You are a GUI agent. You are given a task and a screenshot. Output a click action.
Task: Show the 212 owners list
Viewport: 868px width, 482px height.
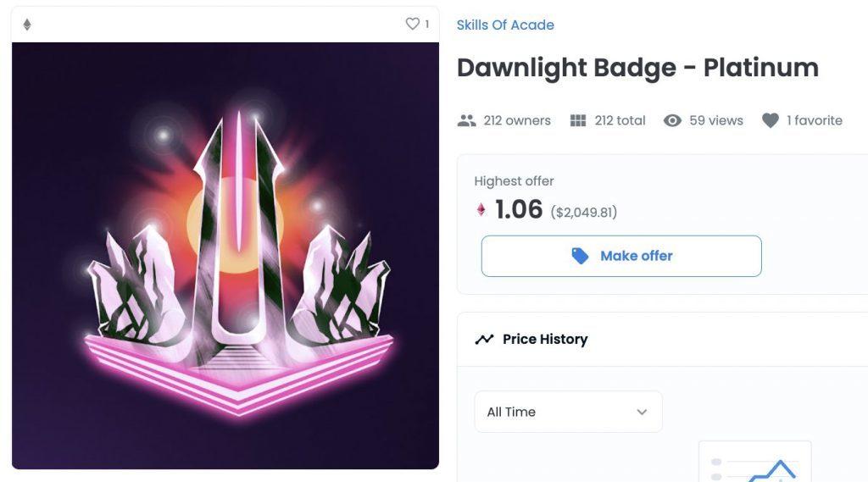pyautogui.click(x=517, y=120)
